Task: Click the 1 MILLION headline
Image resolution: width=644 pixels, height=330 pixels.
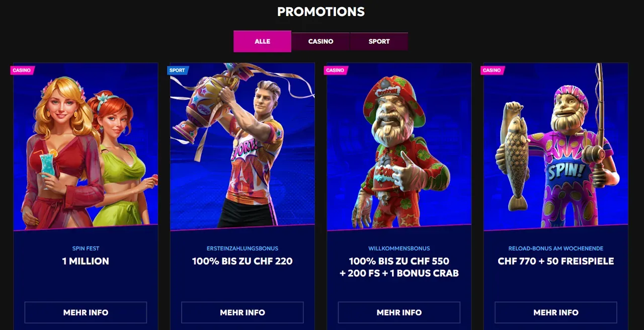Action: (86, 261)
